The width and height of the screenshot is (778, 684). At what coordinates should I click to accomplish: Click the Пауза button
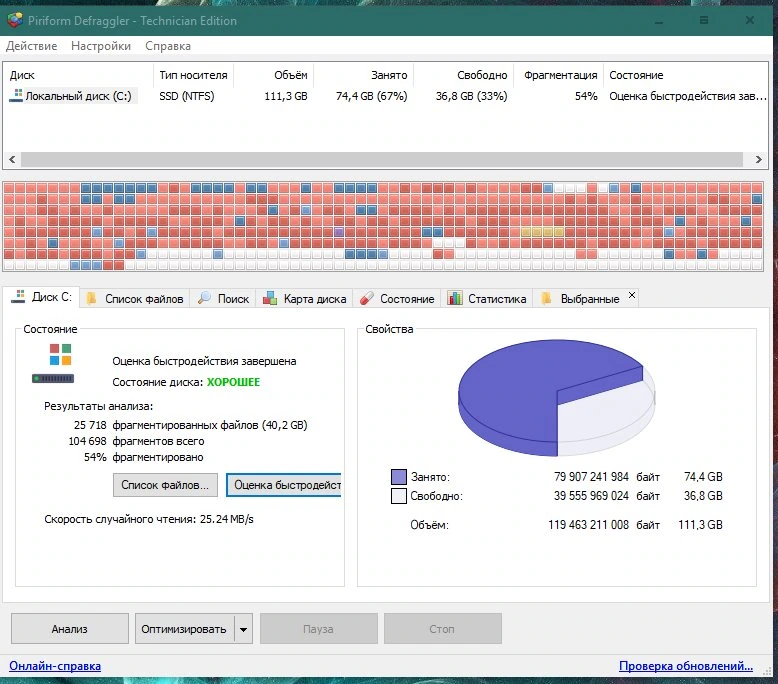pyautogui.click(x=319, y=628)
